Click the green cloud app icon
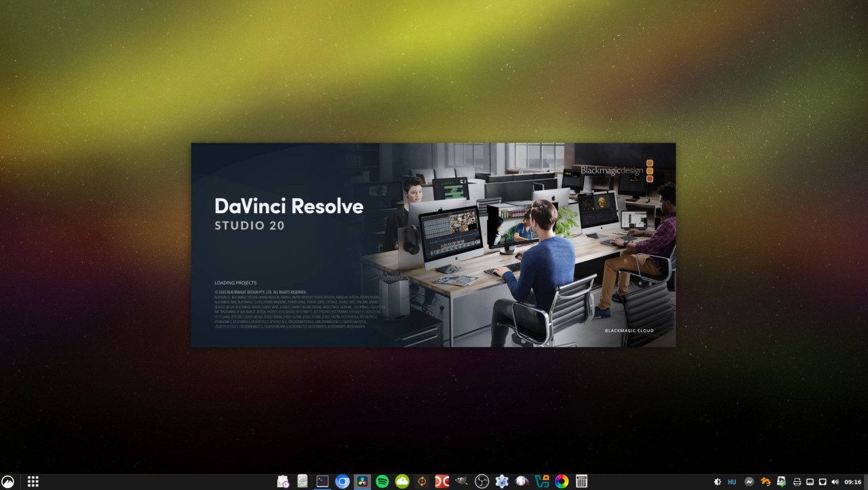The width and height of the screenshot is (868, 490). [402, 481]
